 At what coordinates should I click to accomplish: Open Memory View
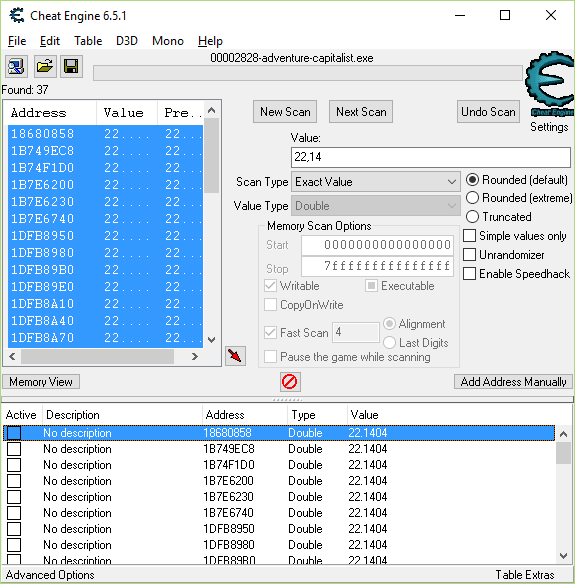point(41,382)
